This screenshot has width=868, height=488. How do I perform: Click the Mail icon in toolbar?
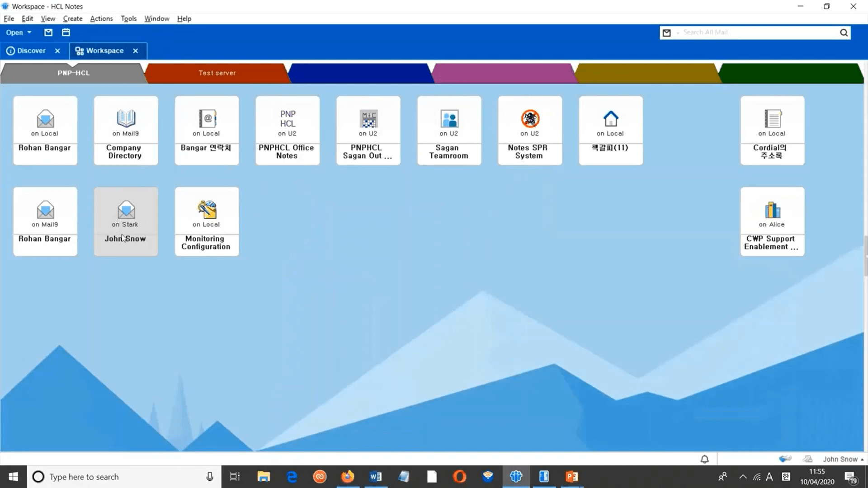(x=48, y=33)
